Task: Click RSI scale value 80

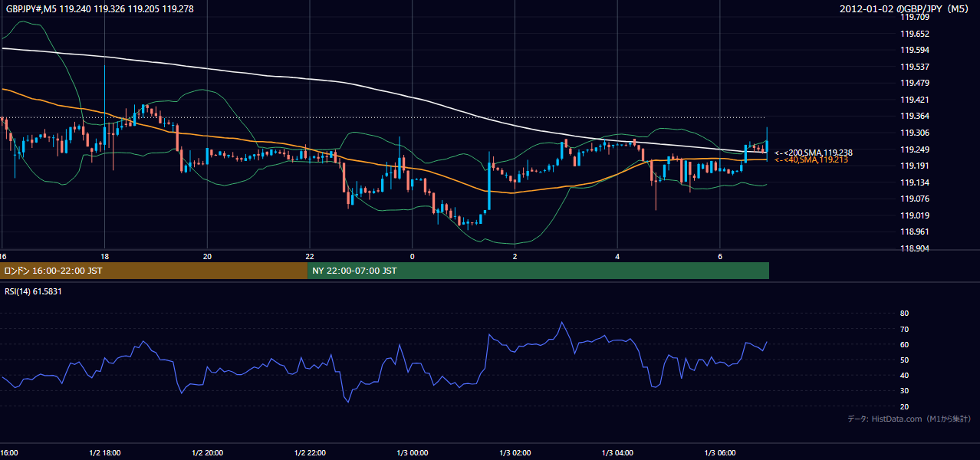Action: [904, 314]
